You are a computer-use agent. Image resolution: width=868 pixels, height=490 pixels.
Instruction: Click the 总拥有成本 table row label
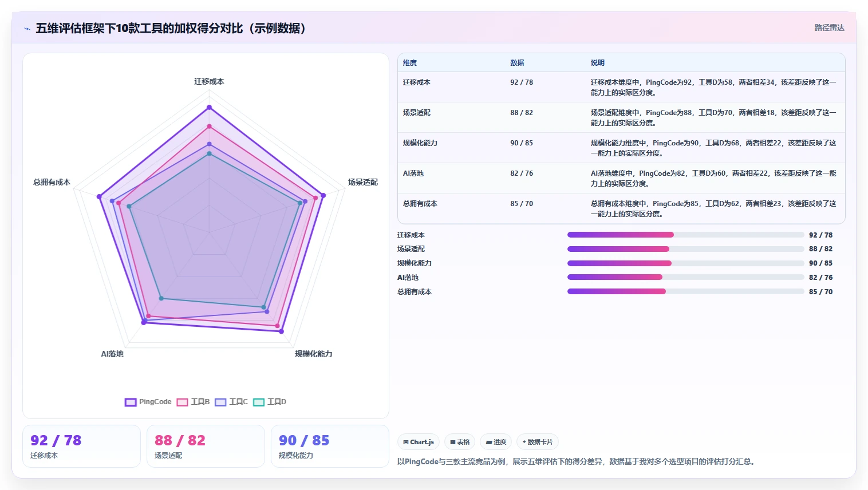tap(420, 204)
